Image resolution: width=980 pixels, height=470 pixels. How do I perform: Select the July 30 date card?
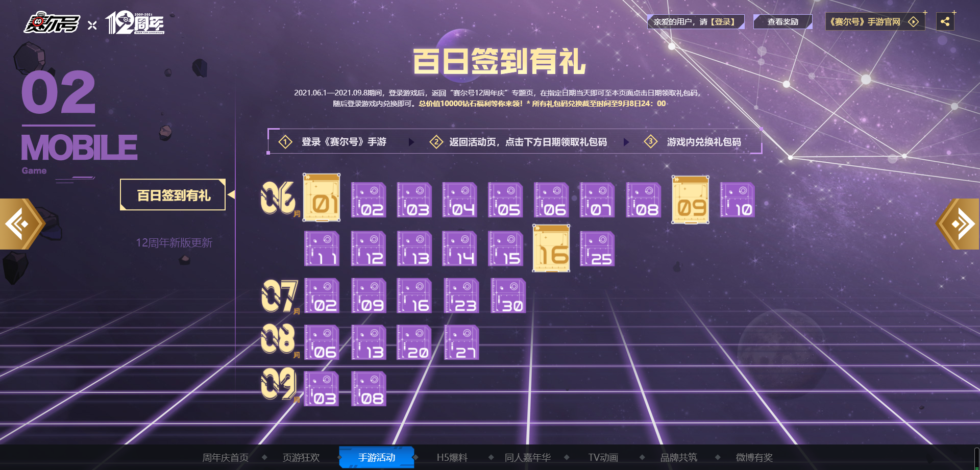tap(508, 295)
